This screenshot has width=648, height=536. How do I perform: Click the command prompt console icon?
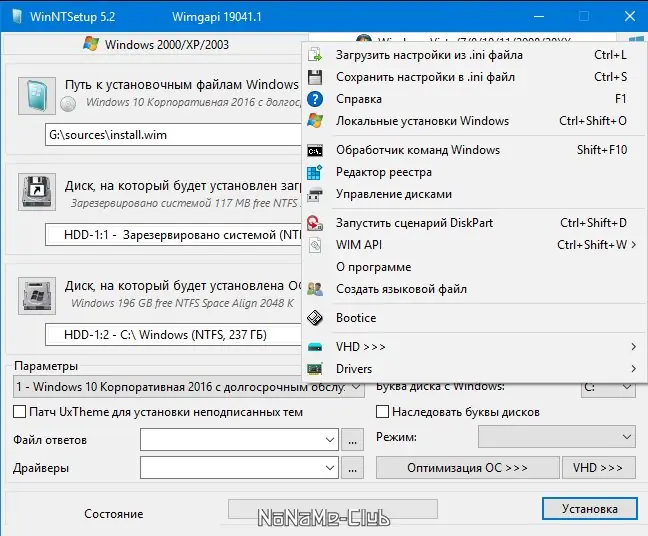click(315, 151)
